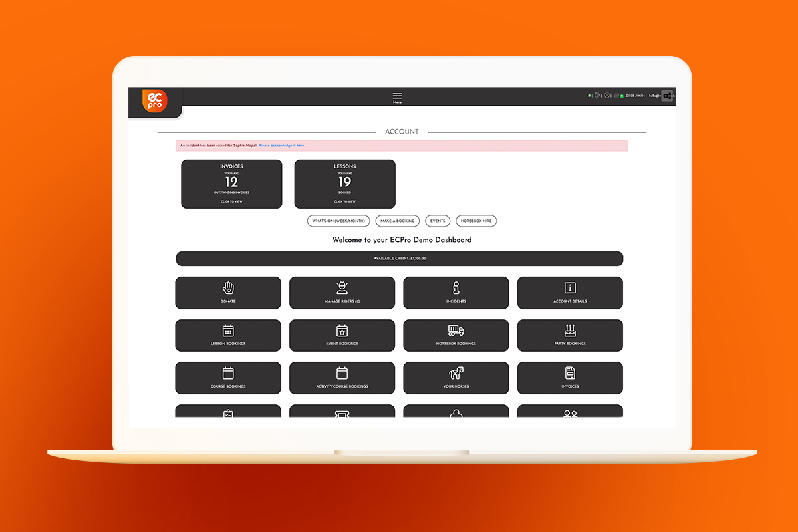The height and width of the screenshot is (532, 798).
Task: Open the Manage Riders icon
Action: (342, 287)
